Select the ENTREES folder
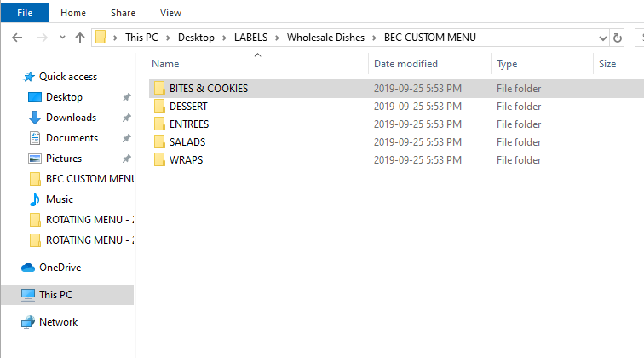 click(x=188, y=124)
